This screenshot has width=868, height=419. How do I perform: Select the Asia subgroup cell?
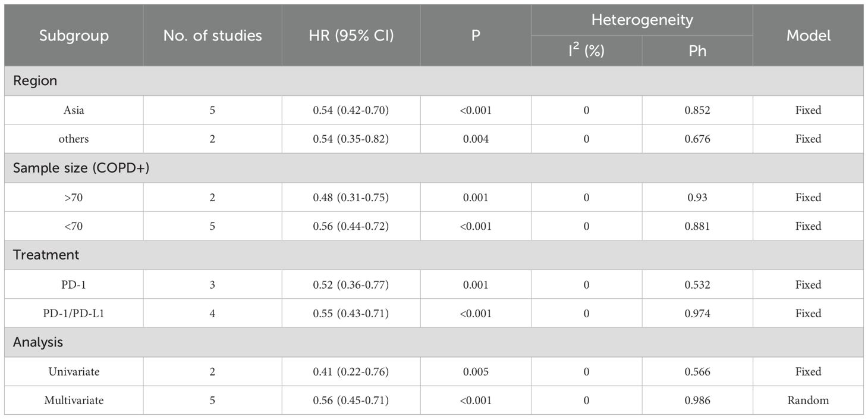(x=74, y=110)
